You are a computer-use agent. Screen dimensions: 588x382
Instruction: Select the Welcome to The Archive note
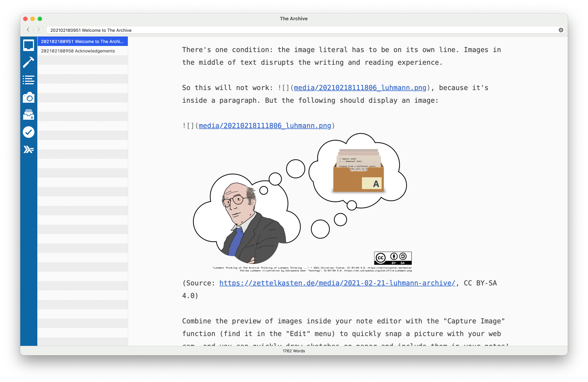(82, 42)
